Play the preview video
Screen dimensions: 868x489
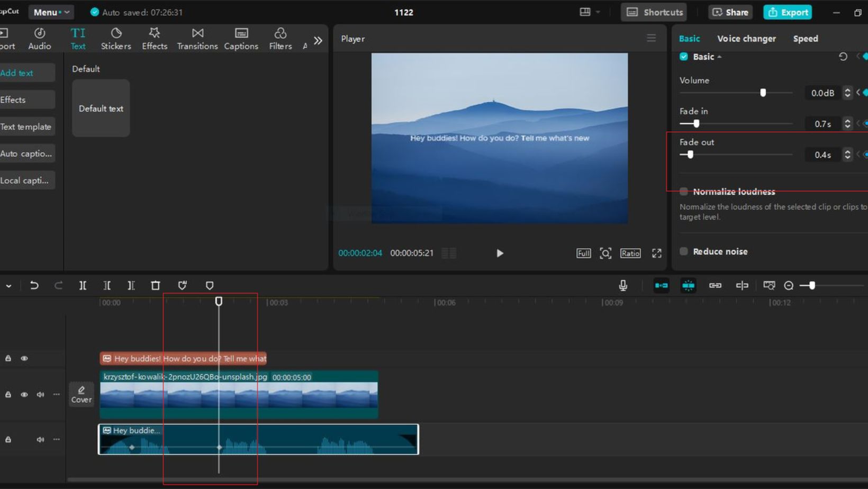[500, 253]
